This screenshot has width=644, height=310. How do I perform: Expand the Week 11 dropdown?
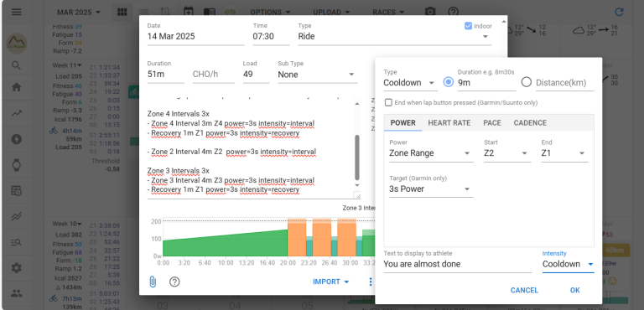67,65
